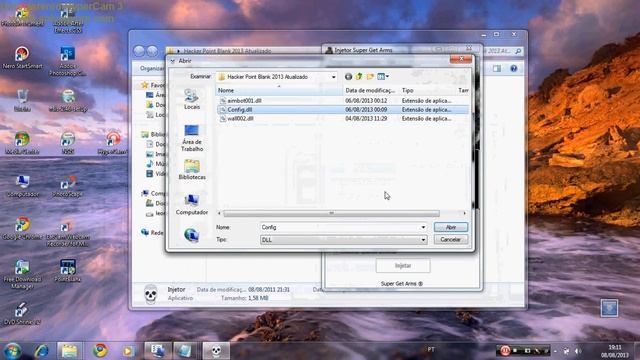
Task: Close the Abrir dialog
Action: (x=461, y=60)
